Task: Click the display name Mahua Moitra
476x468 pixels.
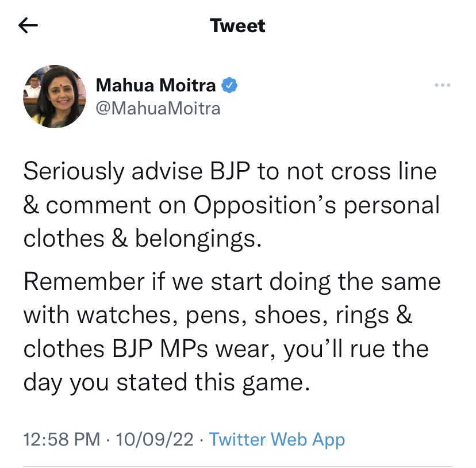Action: (x=156, y=86)
